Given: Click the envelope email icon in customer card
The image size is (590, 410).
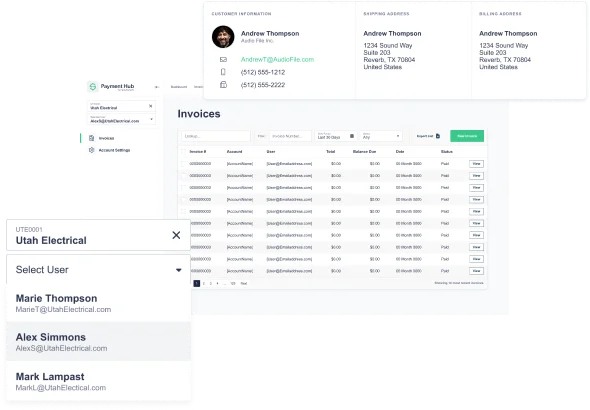Looking at the screenshot, I should coord(223,59).
